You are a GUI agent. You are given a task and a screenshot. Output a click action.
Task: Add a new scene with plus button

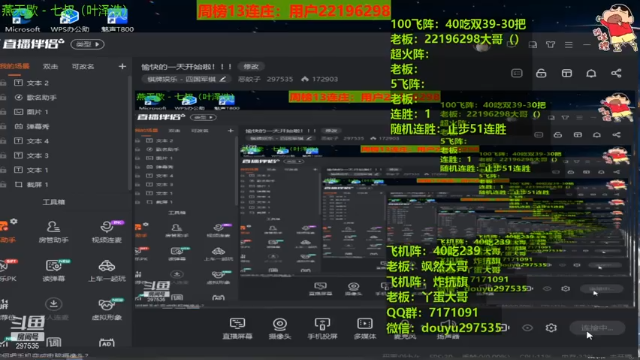point(122,66)
